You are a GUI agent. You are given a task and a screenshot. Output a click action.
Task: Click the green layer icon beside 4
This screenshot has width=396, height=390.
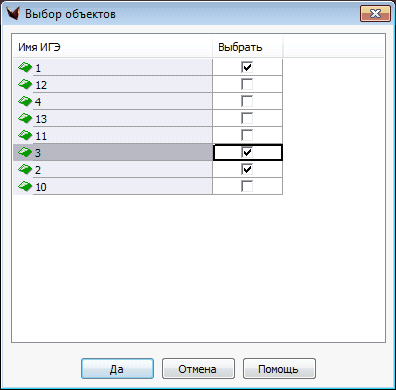pyautogui.click(x=25, y=101)
